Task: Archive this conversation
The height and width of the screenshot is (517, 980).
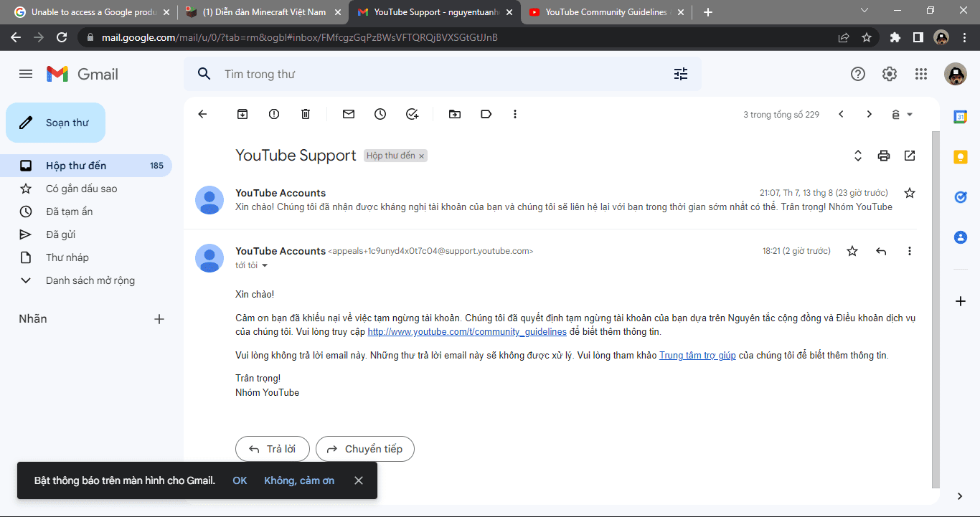Action: tap(242, 114)
